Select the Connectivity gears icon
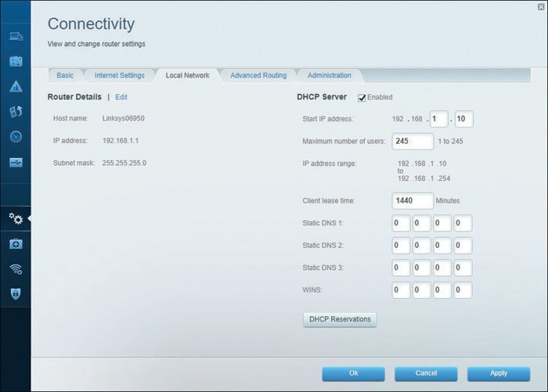The image size is (548, 392). (x=16, y=219)
